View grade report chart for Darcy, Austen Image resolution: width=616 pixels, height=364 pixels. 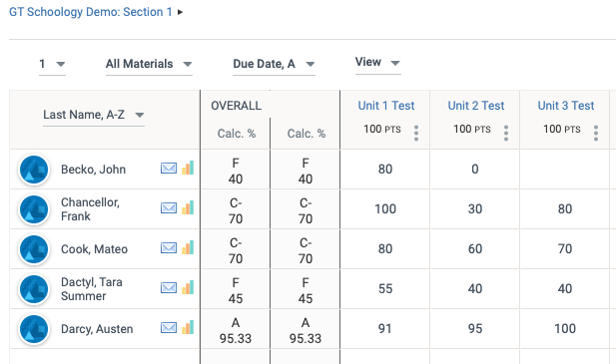188,327
